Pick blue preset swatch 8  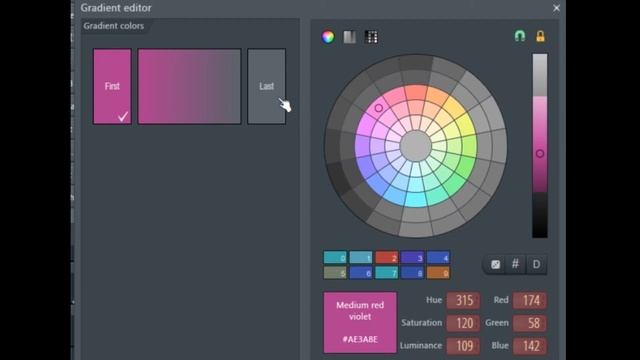click(412, 273)
